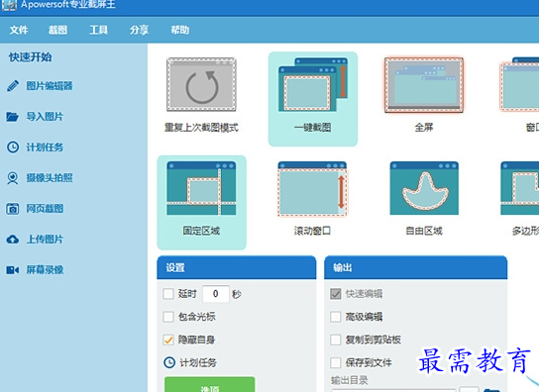The width and height of the screenshot is (539, 392).
Task: Click the video camera icon for 屏幕录像
Action: 13,270
